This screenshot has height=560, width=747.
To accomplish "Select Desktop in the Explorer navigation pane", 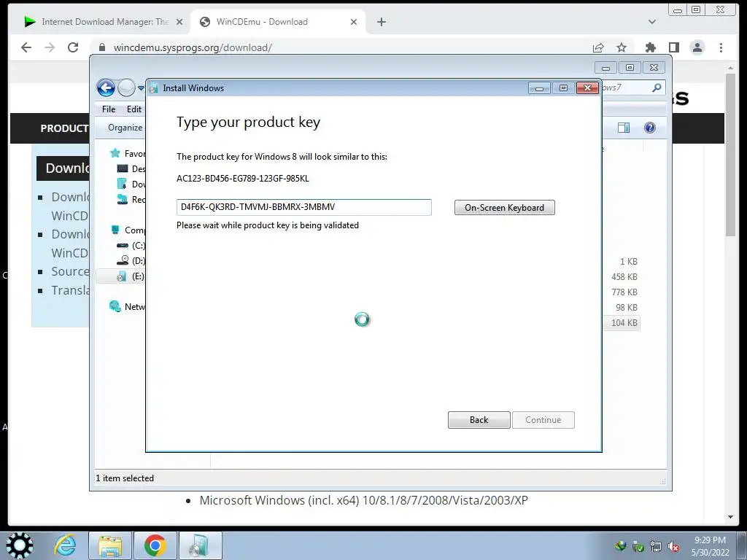I will [131, 168].
